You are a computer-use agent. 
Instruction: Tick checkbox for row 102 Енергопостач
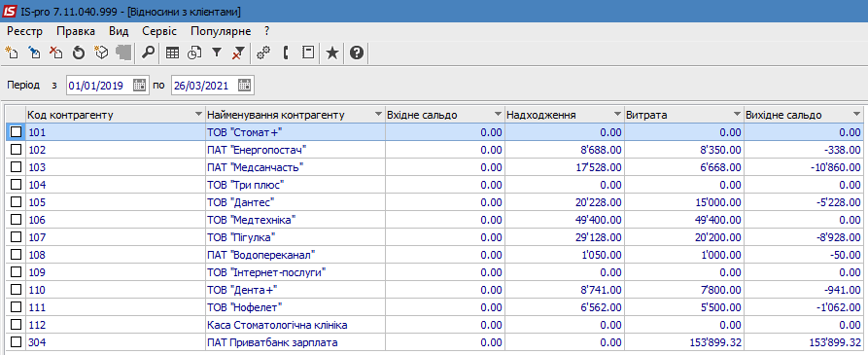[17, 150]
